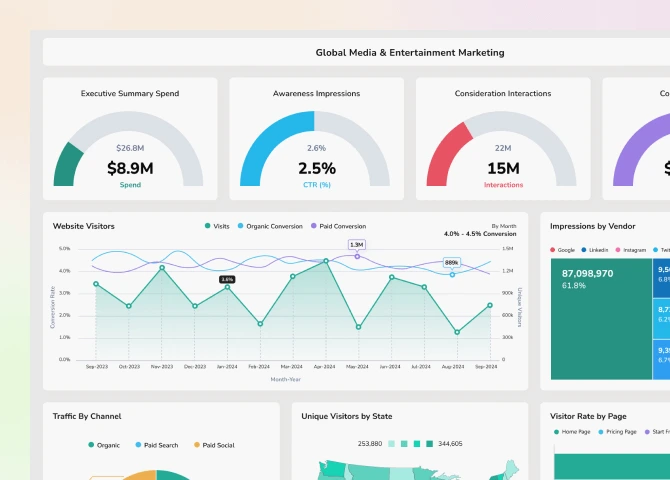Select the 889k data label on chart

[x=451, y=263]
